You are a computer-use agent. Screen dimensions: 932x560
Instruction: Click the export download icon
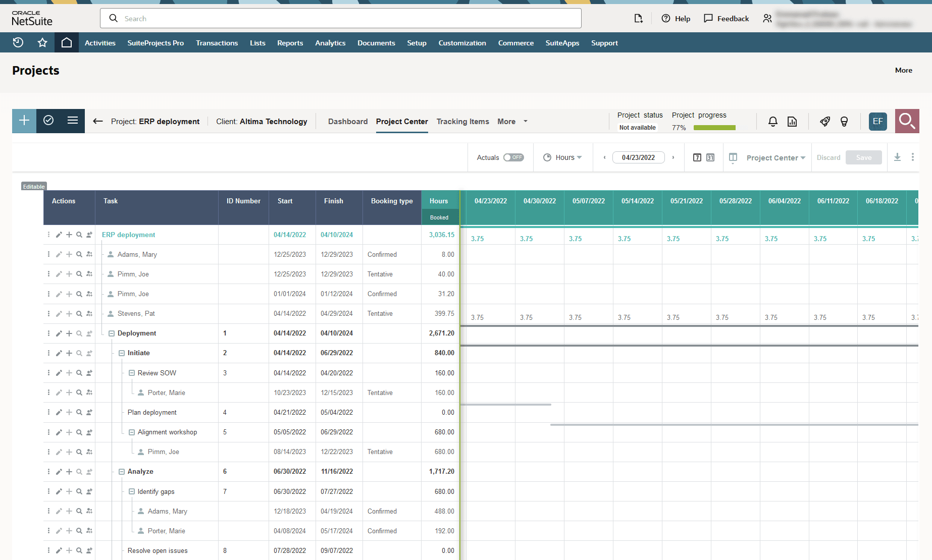[x=898, y=157]
